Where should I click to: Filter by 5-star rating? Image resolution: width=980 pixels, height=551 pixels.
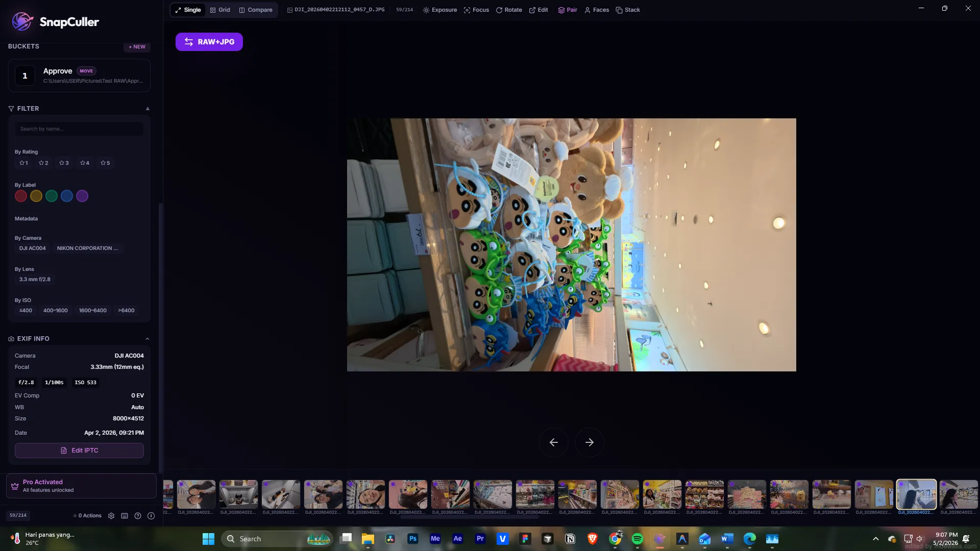tap(105, 163)
